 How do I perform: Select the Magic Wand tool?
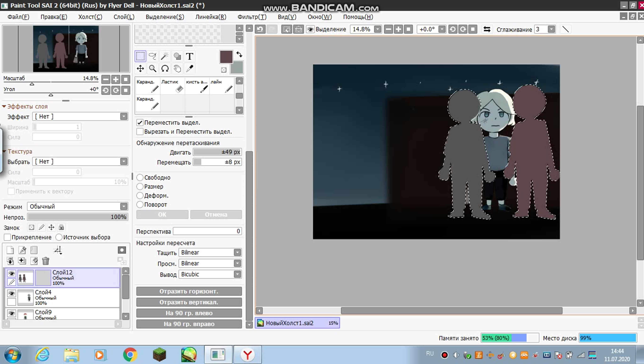pyautogui.click(x=165, y=56)
